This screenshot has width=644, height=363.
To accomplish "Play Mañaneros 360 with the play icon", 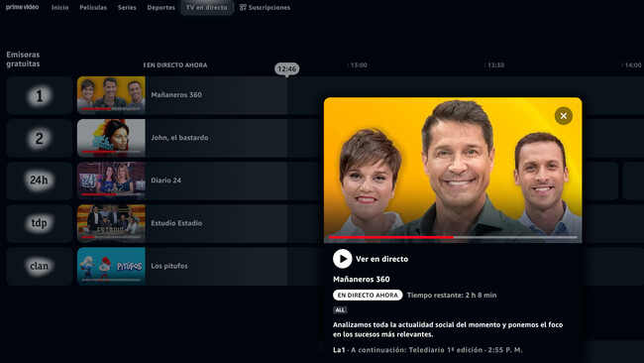I will pyautogui.click(x=342, y=259).
